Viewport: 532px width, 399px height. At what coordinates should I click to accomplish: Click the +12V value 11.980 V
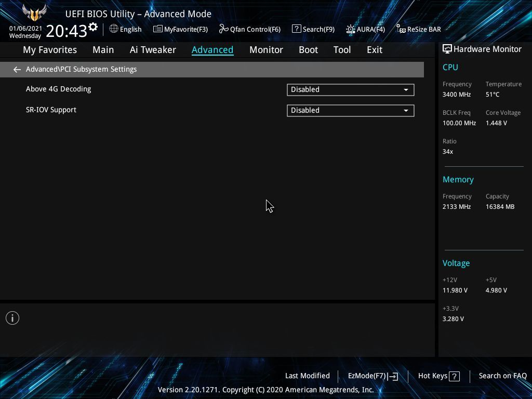455,290
